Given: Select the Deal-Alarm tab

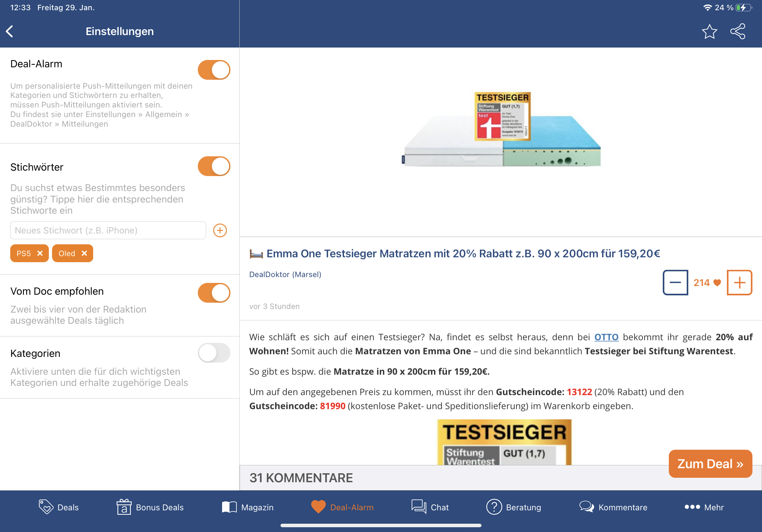Looking at the screenshot, I should pyautogui.click(x=342, y=507).
